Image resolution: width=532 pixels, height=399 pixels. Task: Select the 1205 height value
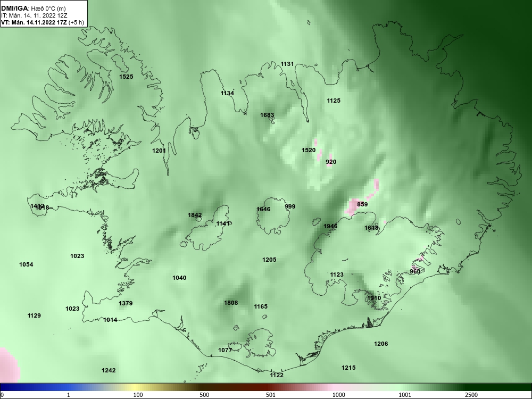pyautogui.click(x=269, y=260)
